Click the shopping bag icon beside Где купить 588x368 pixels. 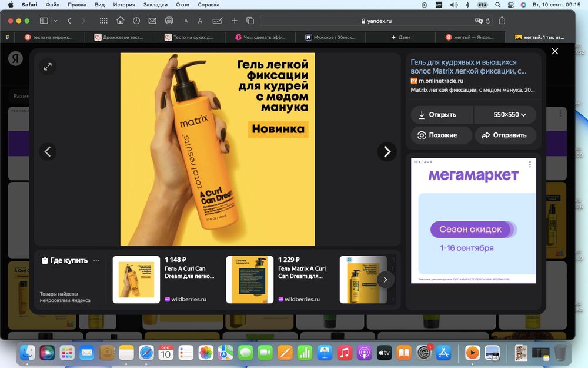(45, 260)
